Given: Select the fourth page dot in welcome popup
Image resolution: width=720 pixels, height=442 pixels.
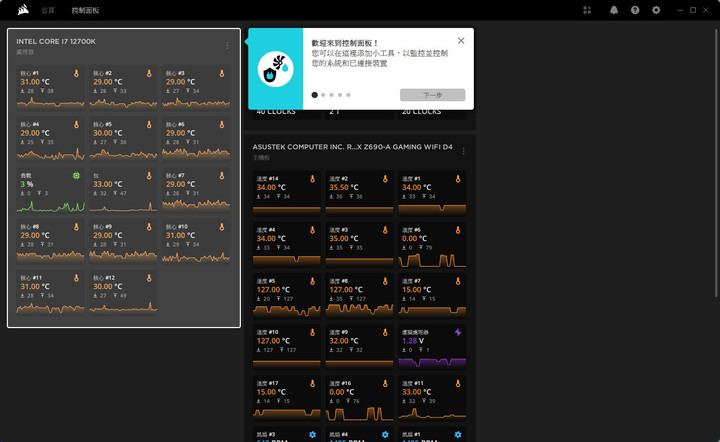Looking at the screenshot, I should coord(340,95).
